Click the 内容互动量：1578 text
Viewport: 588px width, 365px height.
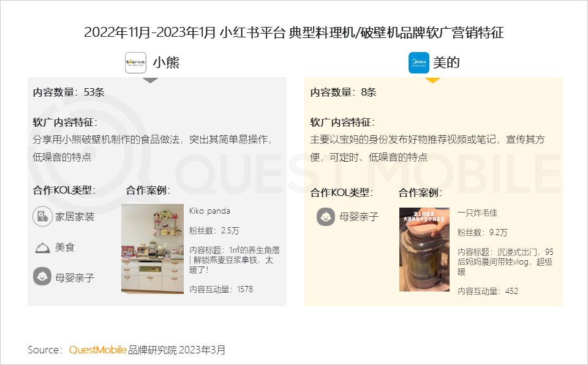(x=221, y=289)
